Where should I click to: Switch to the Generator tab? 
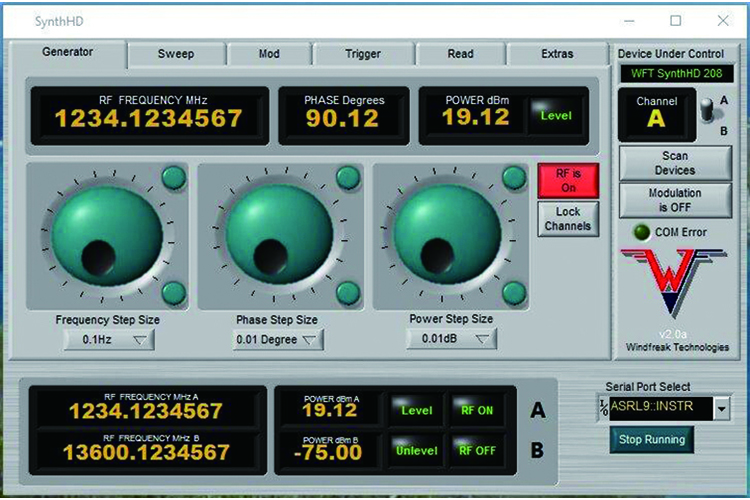(x=68, y=53)
